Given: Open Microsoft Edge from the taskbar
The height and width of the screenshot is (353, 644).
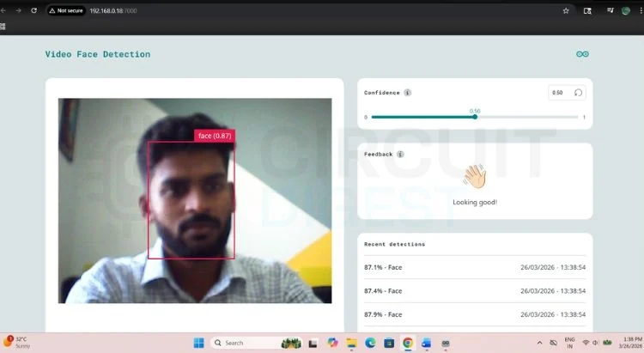Looking at the screenshot, I should [370, 343].
